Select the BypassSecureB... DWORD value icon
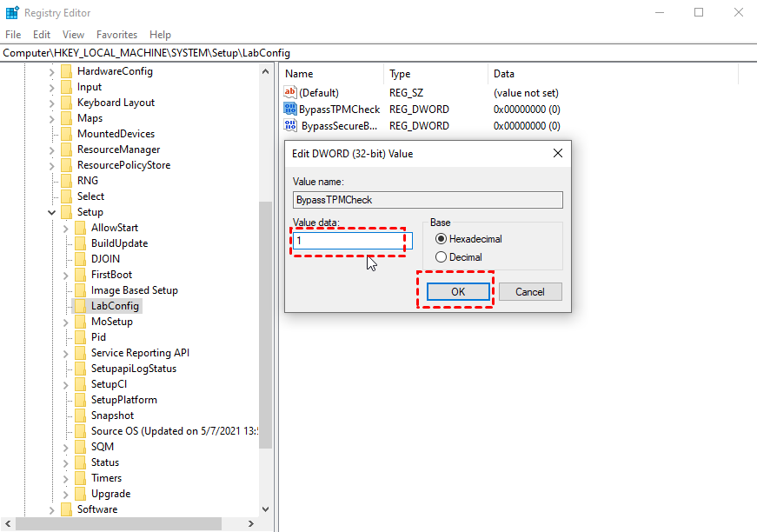This screenshot has width=757, height=532. point(290,125)
